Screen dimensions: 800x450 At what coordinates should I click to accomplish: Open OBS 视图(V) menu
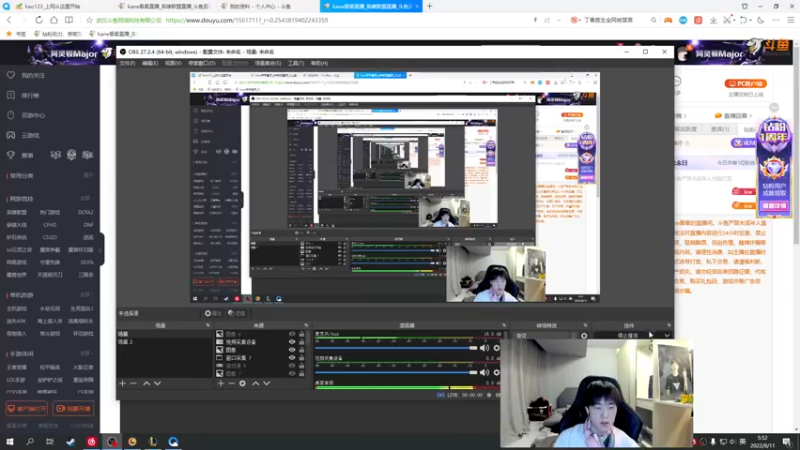173,63
